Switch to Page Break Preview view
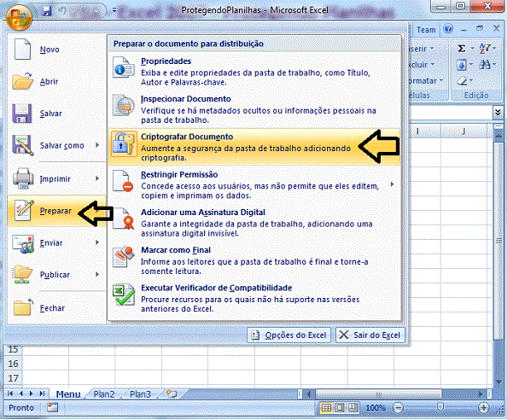The image size is (507, 420). (353, 407)
